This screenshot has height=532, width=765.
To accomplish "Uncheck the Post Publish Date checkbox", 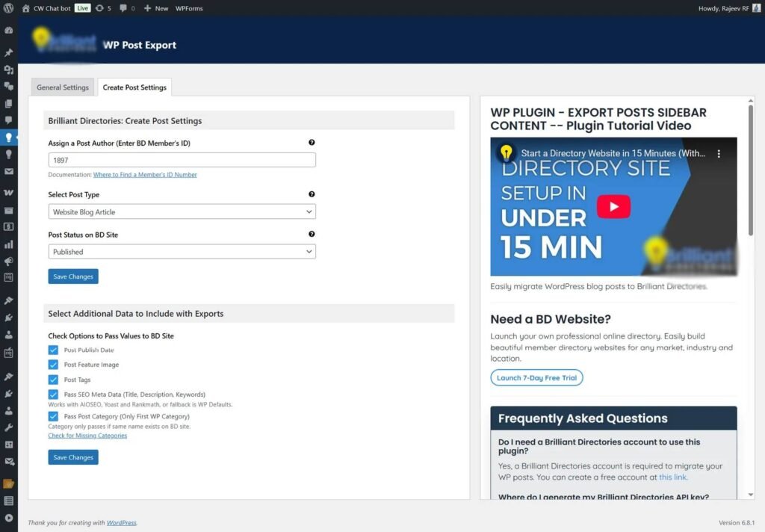I will click(53, 350).
